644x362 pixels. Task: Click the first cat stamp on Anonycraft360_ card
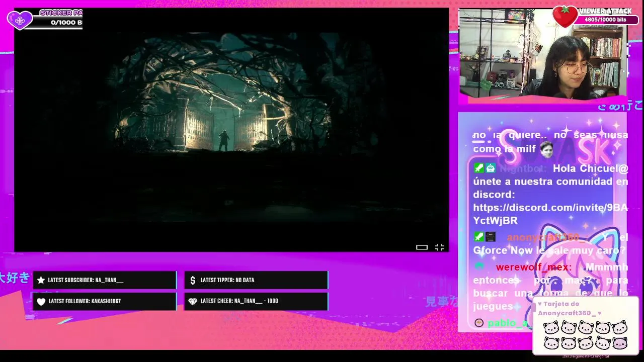tap(551, 327)
